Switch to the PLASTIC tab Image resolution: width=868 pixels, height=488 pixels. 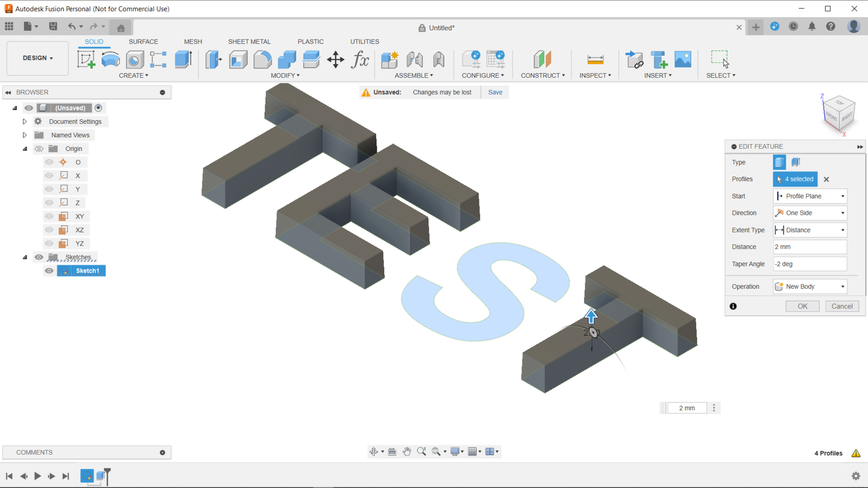(310, 41)
